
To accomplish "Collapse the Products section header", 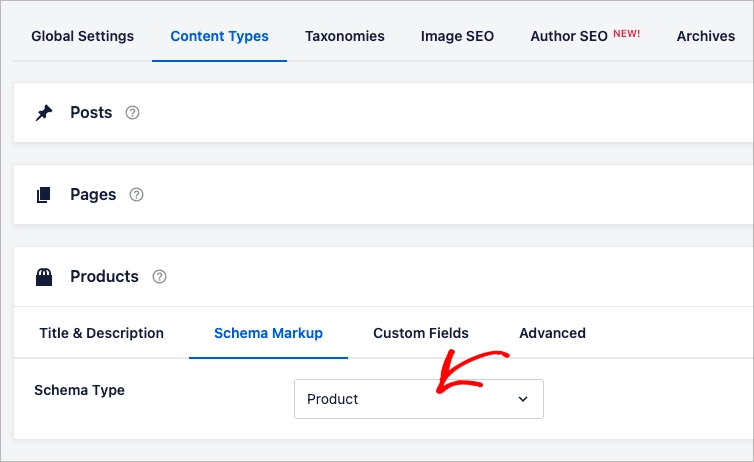I will point(383,276).
